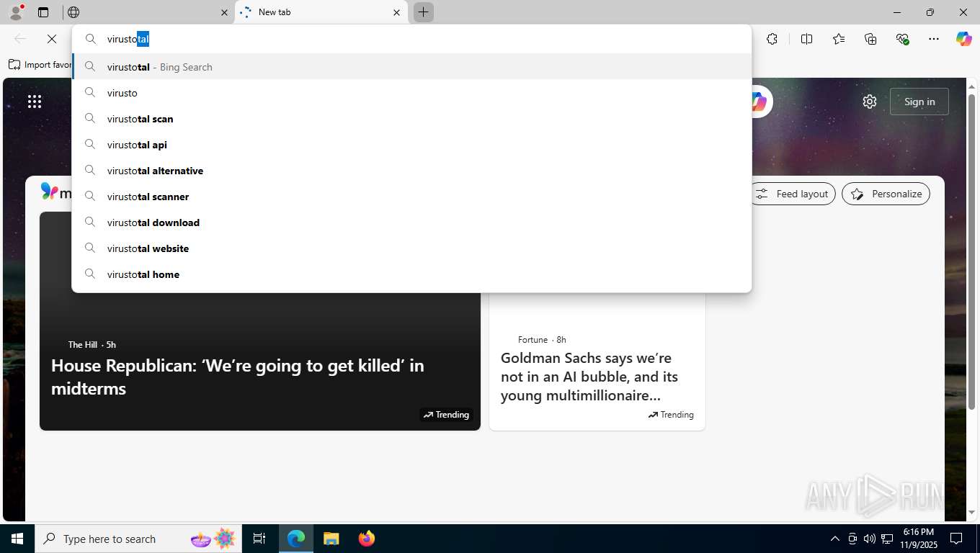Open the notification center icon
Screen dimensions: 980x553
point(956,539)
